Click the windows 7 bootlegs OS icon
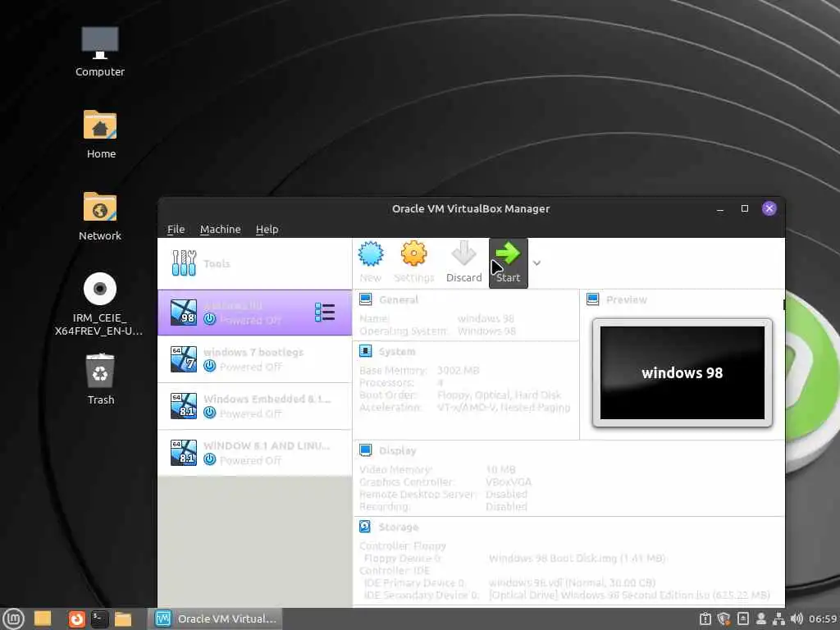840x630 pixels. pos(184,359)
